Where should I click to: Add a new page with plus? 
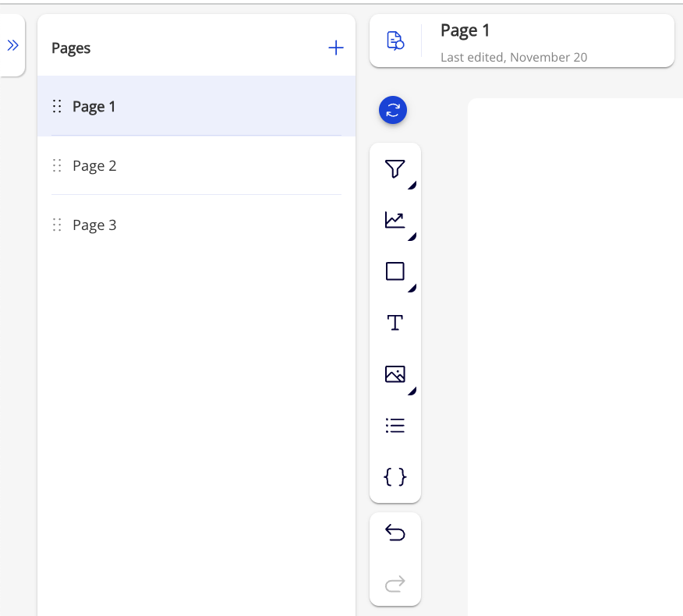coord(335,48)
